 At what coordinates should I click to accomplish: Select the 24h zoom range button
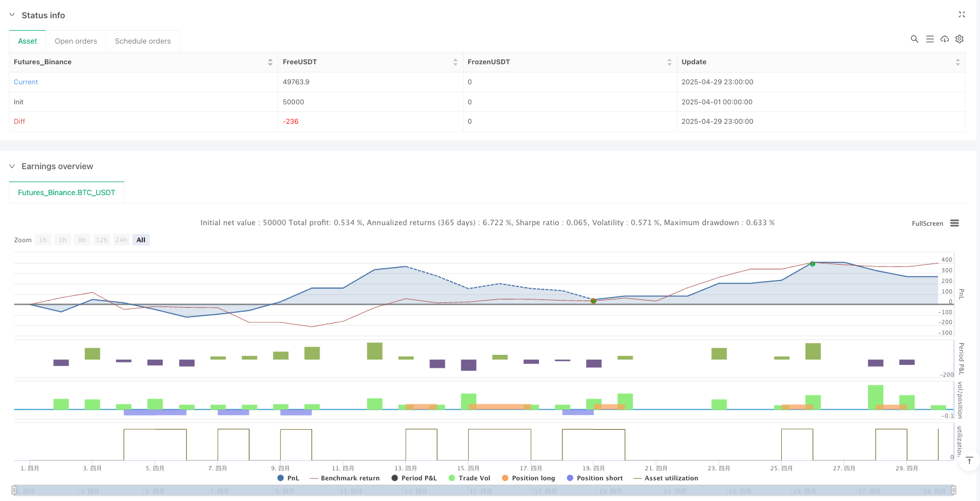(x=121, y=240)
